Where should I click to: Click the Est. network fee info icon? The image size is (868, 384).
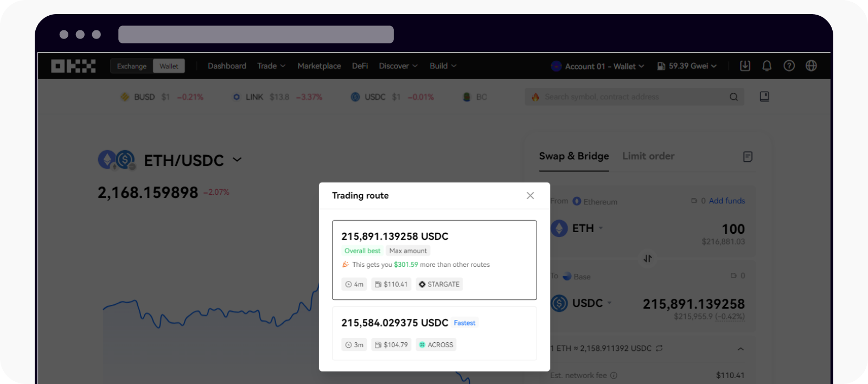614,375
